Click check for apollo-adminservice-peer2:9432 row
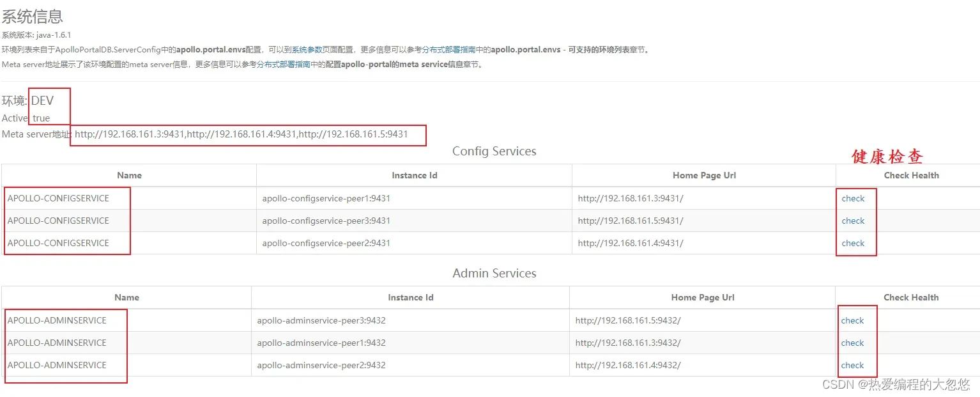The image size is (980, 397). coord(852,365)
